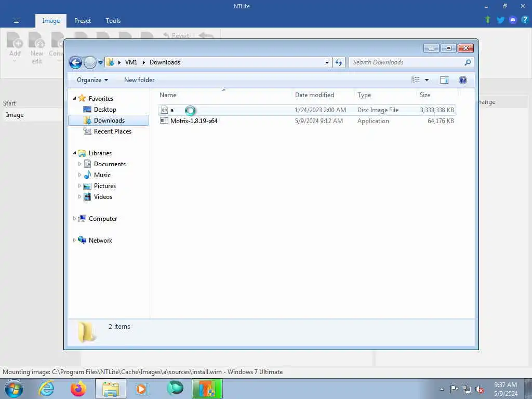The height and width of the screenshot is (399, 532).
Task: Change view using the view icon button
Action: coord(416,80)
